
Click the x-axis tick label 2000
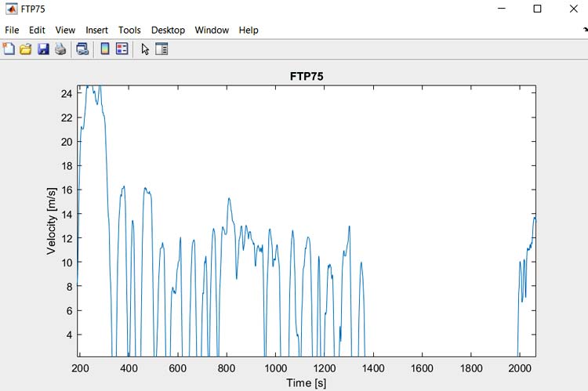(x=520, y=368)
